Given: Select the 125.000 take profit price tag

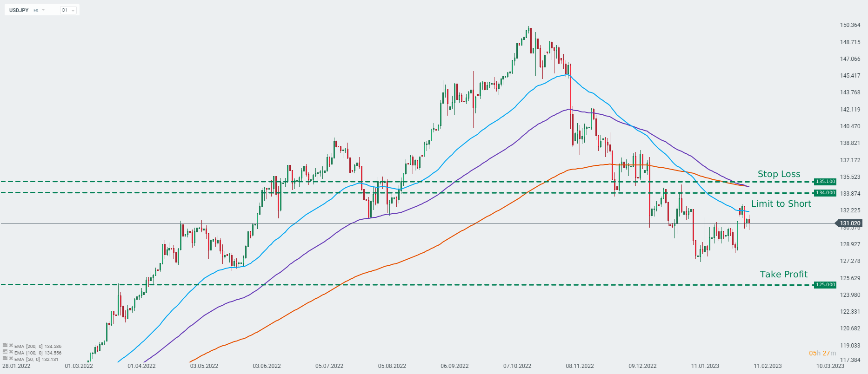Looking at the screenshot, I should click(825, 285).
